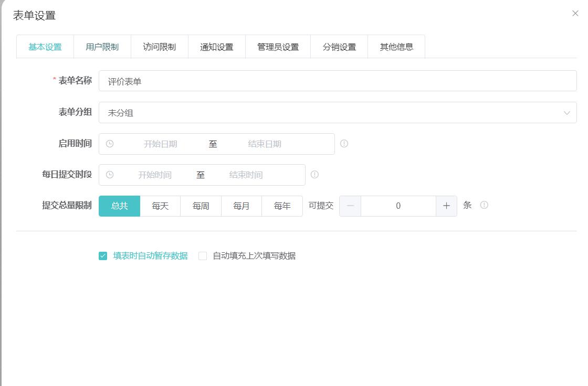
Task: Click the clock icon in 每日提交时段 field
Action: (110, 175)
